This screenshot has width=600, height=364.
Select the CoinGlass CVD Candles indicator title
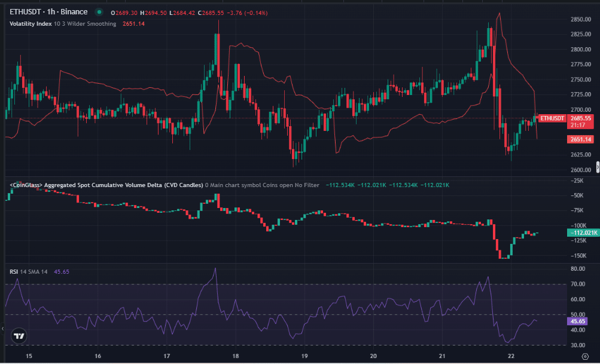tap(106, 185)
